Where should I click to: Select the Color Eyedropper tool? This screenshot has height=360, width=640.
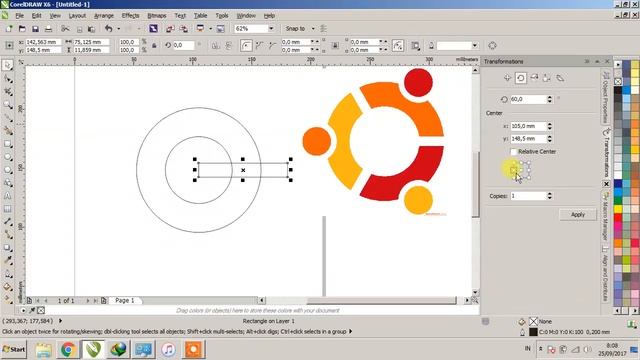[x=7, y=261]
